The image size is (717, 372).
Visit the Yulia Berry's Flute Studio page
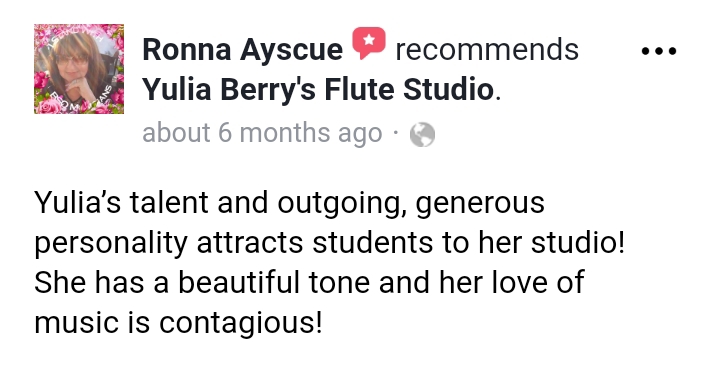(318, 90)
